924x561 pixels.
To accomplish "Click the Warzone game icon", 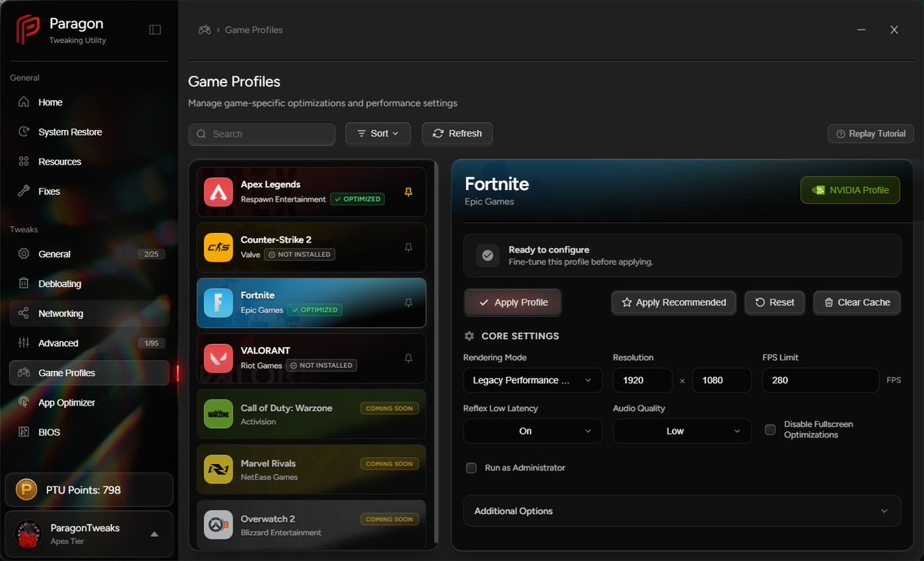I will click(x=219, y=414).
